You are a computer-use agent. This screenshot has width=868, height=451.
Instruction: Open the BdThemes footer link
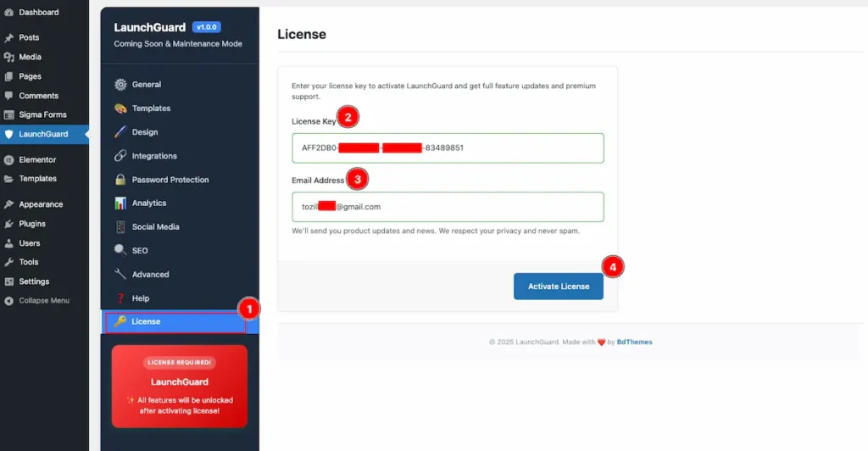(x=634, y=342)
